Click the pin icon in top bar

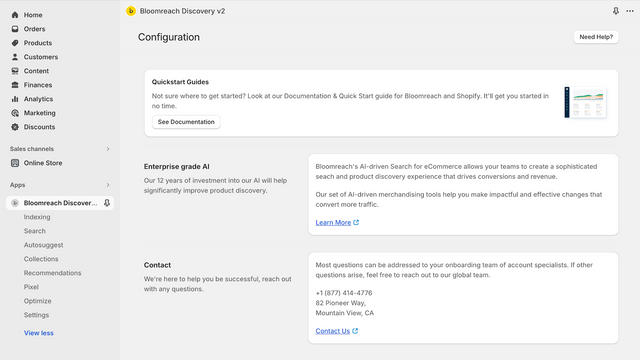pos(616,11)
